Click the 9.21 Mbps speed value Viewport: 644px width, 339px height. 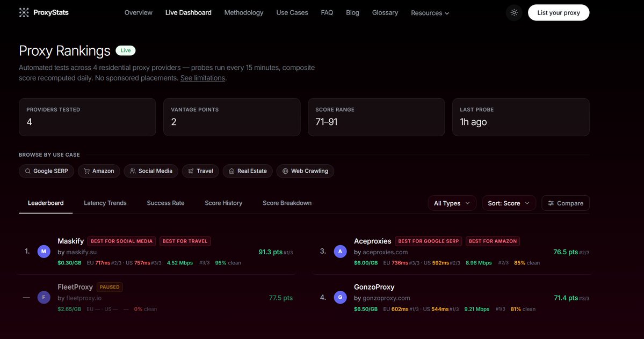coord(477,309)
